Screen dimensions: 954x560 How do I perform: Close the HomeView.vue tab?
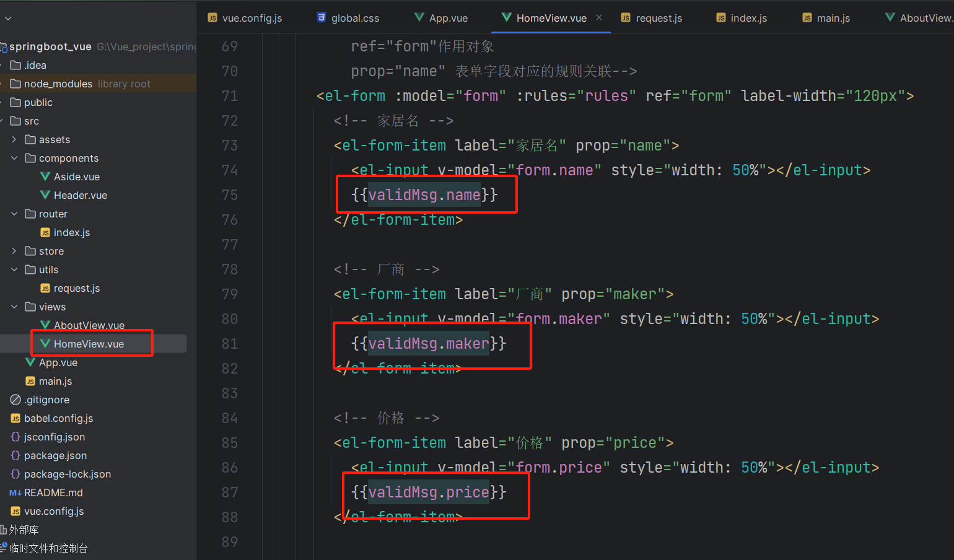[x=599, y=17]
